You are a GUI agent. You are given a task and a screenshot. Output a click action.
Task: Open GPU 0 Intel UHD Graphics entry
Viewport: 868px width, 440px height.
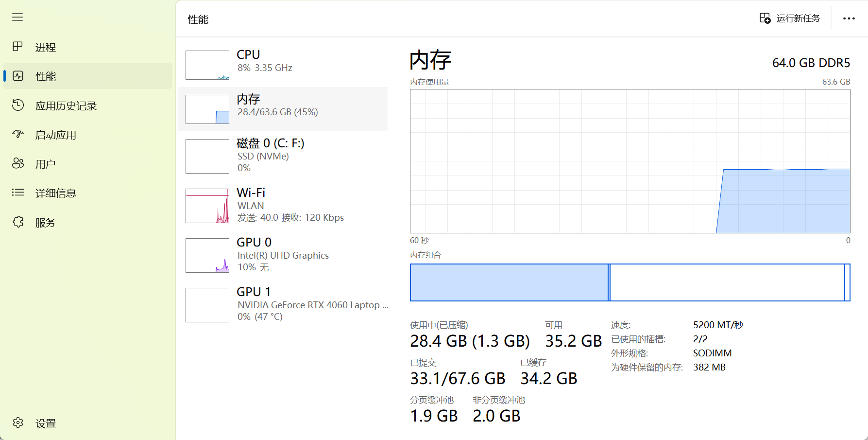(x=283, y=255)
